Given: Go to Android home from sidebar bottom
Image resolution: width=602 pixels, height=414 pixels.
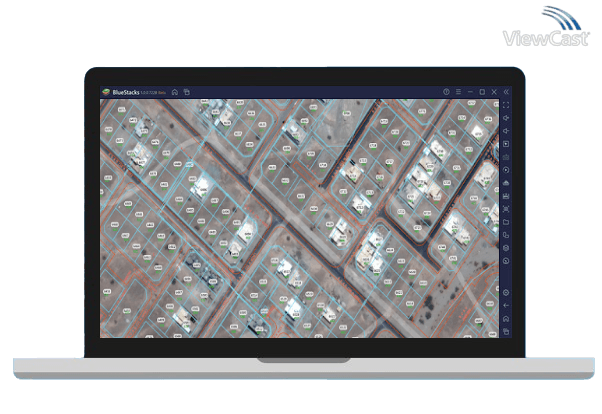Looking at the screenshot, I should point(506,318).
